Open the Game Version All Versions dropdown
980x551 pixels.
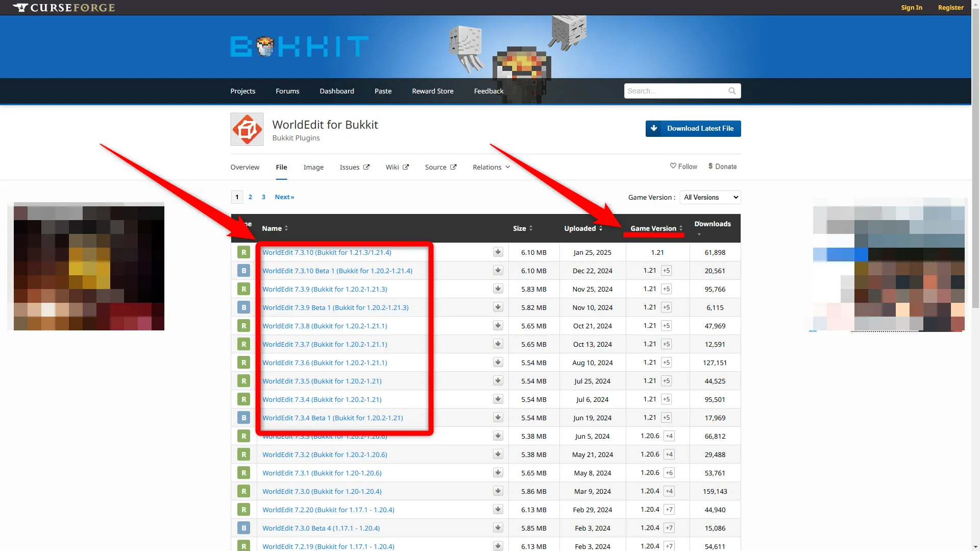(x=710, y=197)
